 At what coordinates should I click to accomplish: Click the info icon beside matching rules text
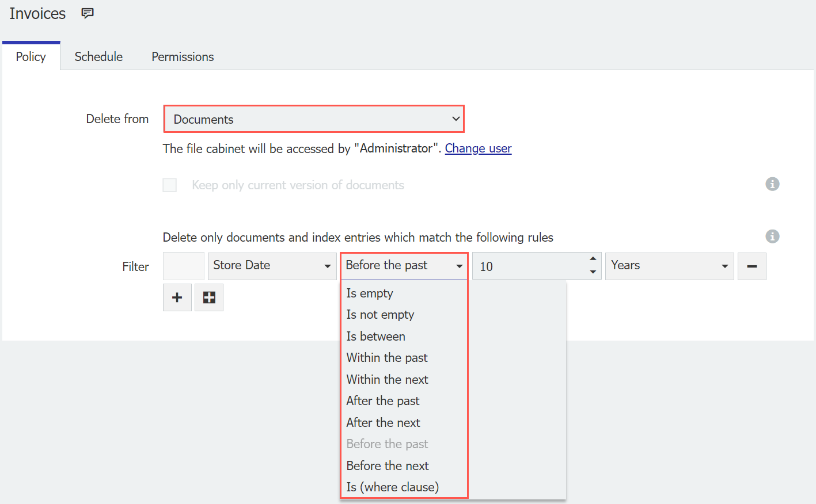coord(772,236)
